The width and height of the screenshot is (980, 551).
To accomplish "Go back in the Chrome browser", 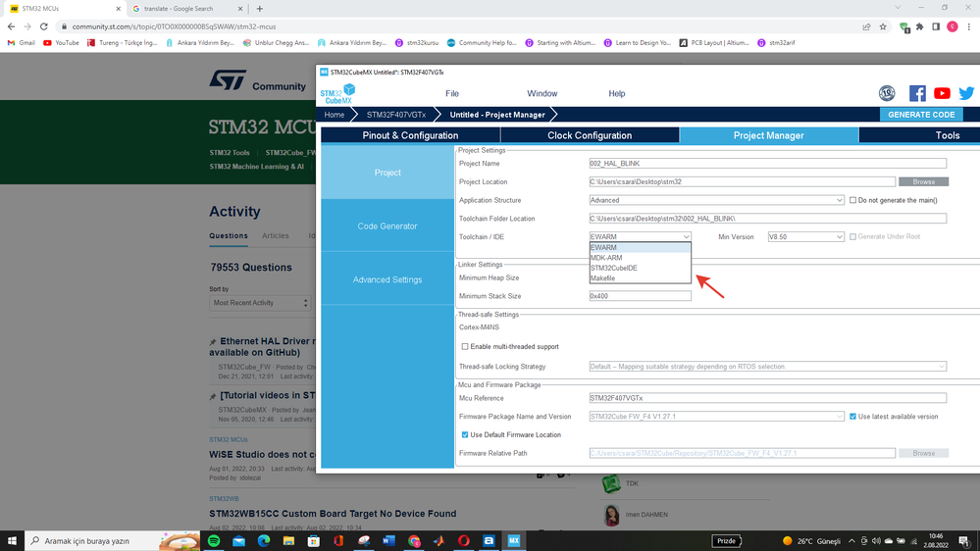I will click(x=11, y=26).
